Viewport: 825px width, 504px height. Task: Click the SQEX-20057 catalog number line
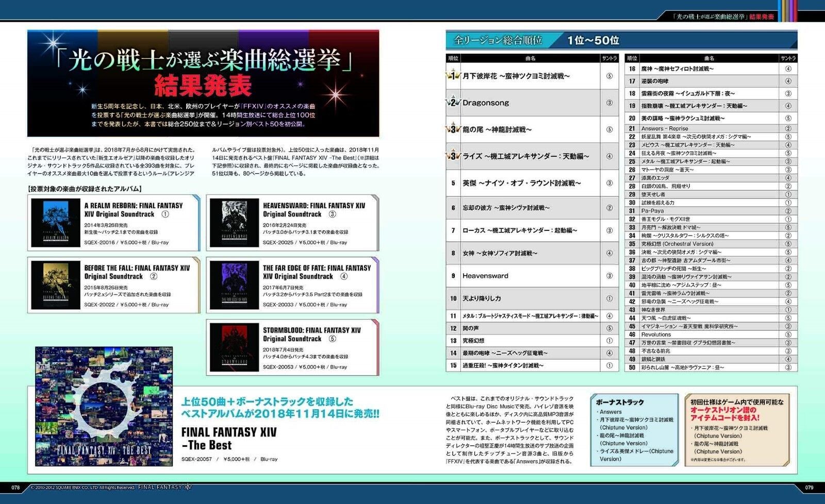tap(229, 459)
